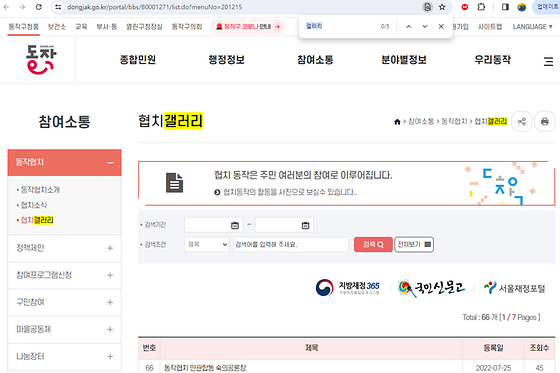The height and width of the screenshot is (373, 560).
Task: Click the find-in-page search field
Action: pyautogui.click(x=339, y=26)
